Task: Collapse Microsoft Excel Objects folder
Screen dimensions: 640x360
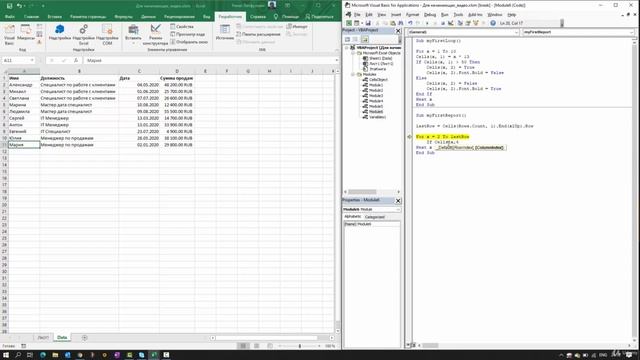Action: coord(353,53)
